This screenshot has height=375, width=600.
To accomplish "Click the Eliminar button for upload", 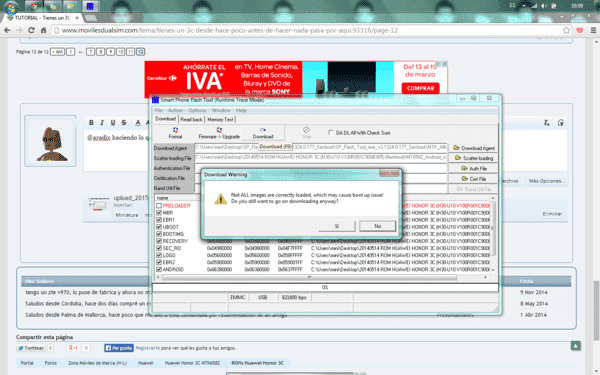I will pos(552,214).
